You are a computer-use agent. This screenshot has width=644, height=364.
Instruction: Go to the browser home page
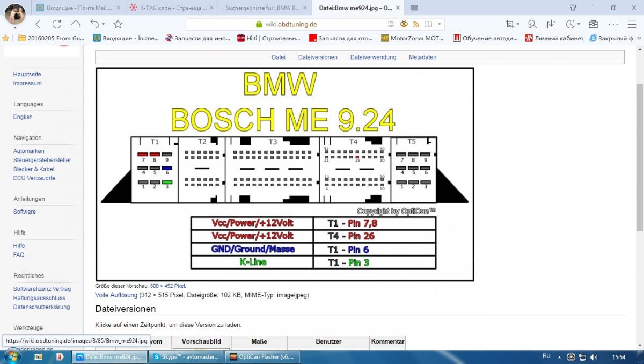[76, 24]
